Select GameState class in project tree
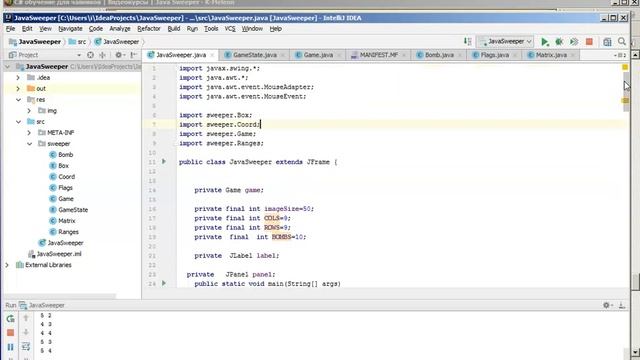 pyautogui.click(x=69, y=210)
